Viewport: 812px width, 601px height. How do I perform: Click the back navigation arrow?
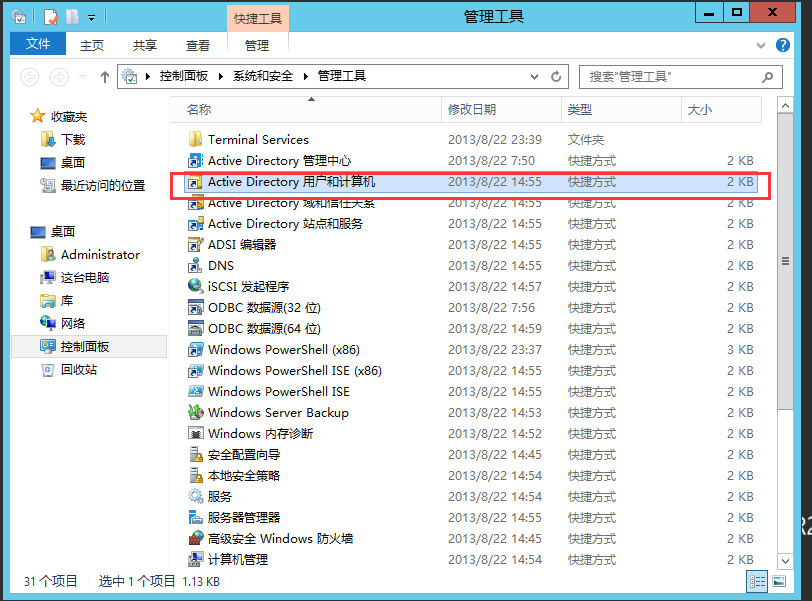coord(30,77)
